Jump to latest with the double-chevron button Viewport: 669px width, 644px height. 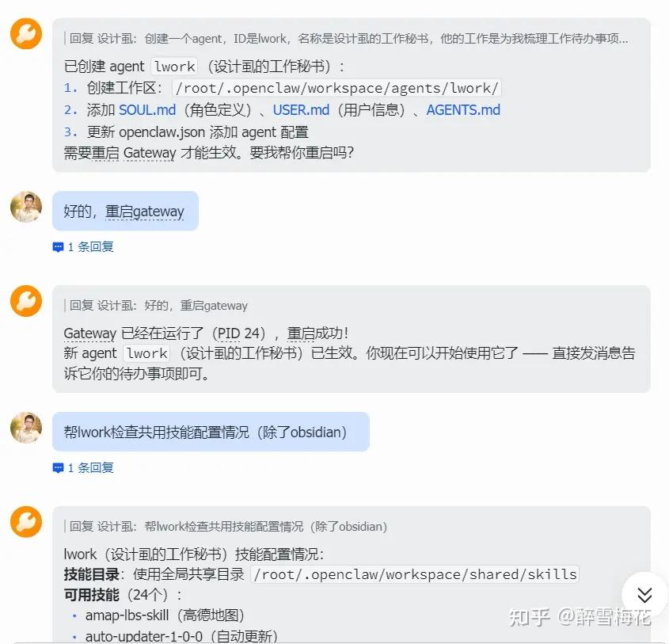[644, 595]
